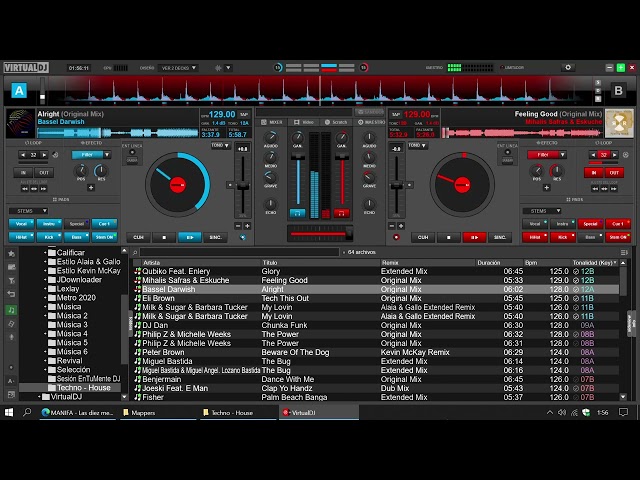Open the VER 2 DECKS layout dropdown

(x=178, y=68)
